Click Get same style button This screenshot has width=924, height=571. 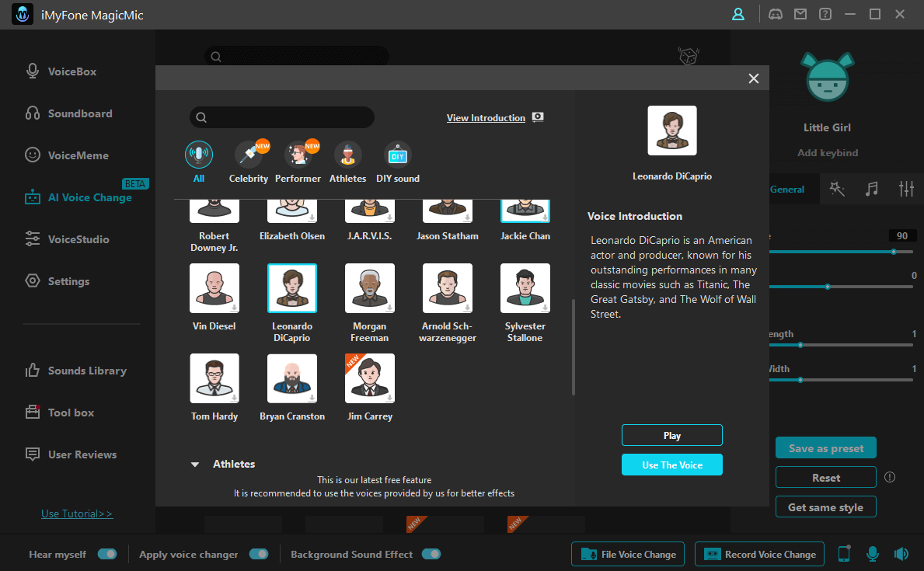(x=825, y=507)
